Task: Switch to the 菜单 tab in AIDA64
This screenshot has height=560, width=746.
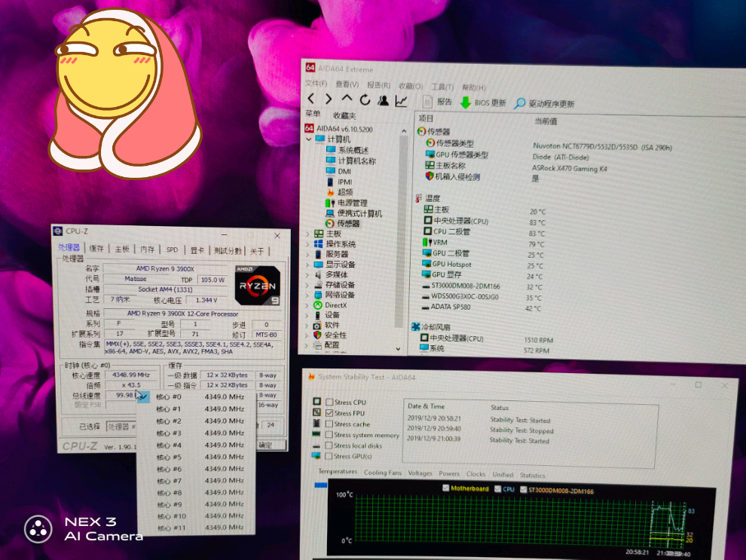Action: click(313, 114)
